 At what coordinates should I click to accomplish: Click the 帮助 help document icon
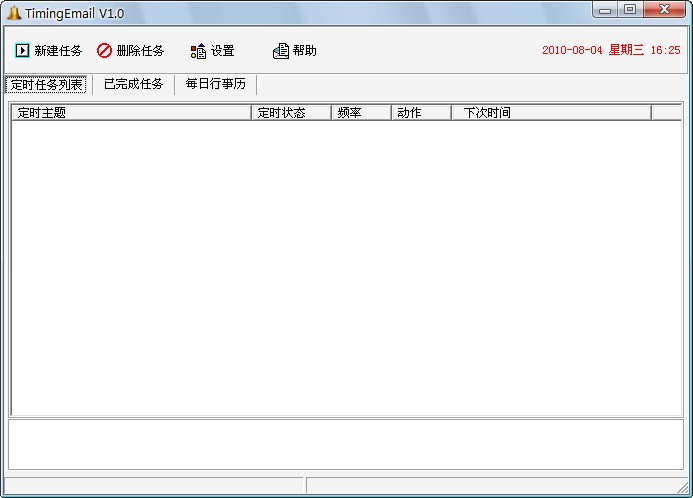pos(281,51)
